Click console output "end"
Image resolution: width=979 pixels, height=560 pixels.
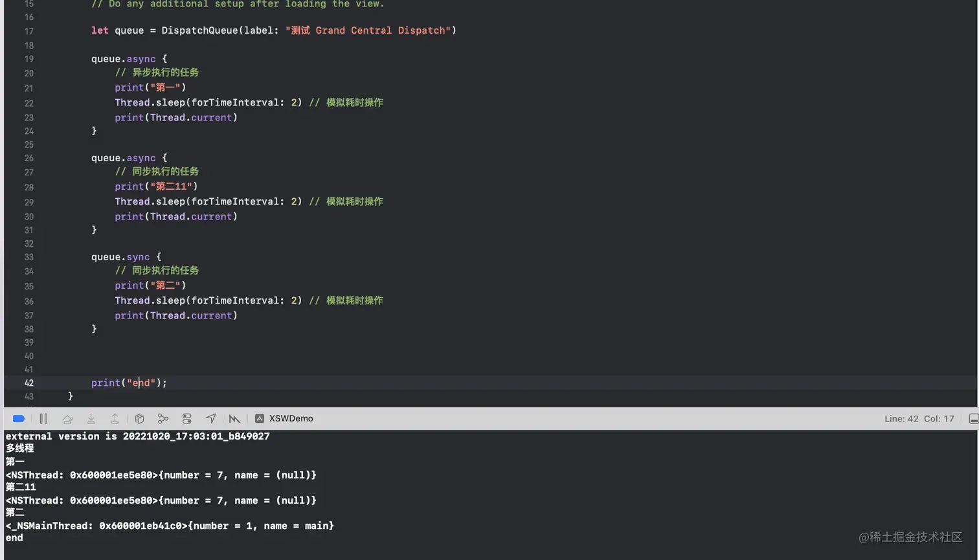[x=14, y=538]
